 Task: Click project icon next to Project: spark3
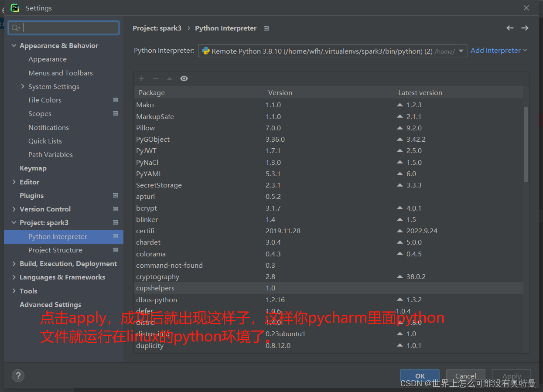pos(115,222)
